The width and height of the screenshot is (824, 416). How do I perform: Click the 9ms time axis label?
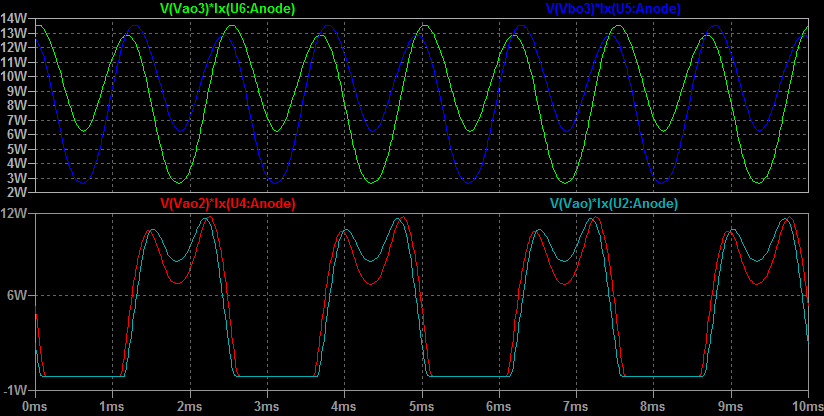(x=730, y=407)
